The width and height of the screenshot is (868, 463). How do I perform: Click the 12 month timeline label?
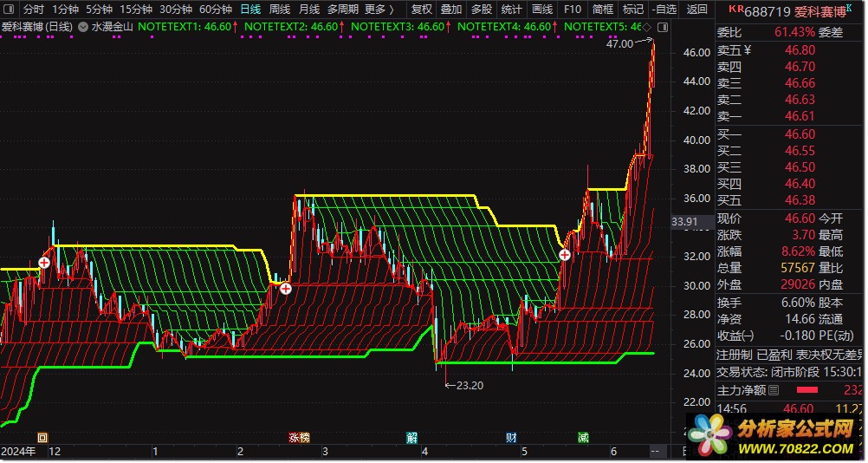pos(55,452)
